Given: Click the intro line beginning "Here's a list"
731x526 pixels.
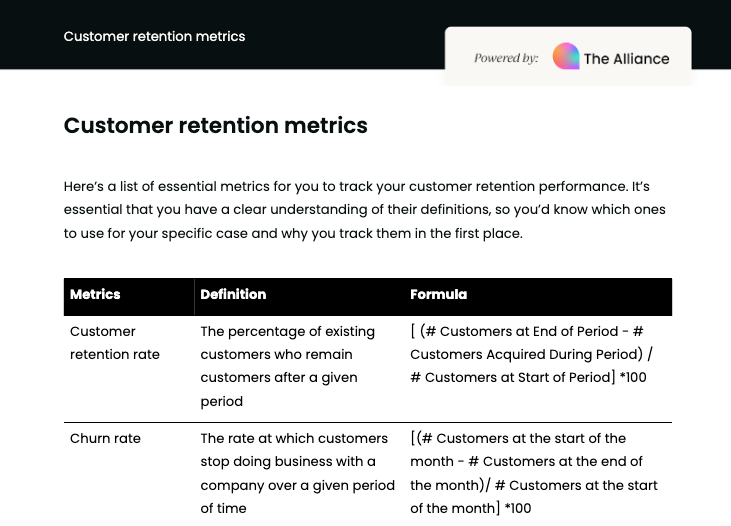Looking at the screenshot, I should click(x=364, y=187).
